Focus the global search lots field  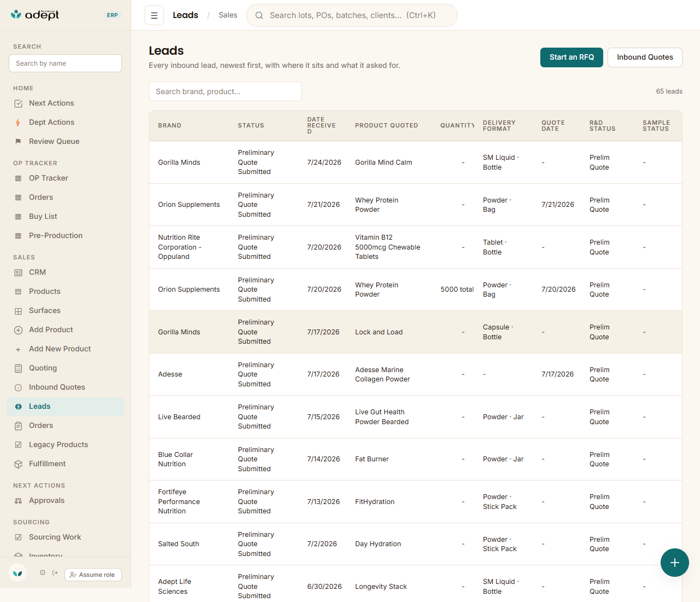352,15
